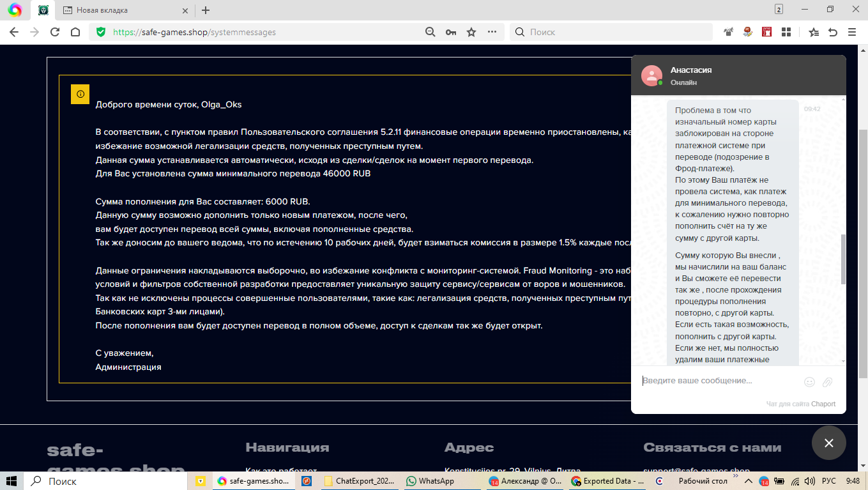Open the saved passwords key icon
This screenshot has height=490, width=868.
451,32
